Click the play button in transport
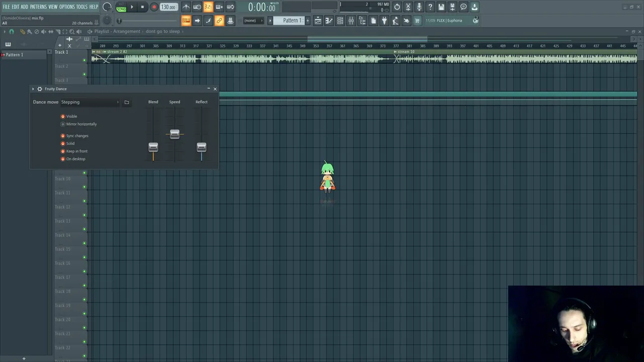The width and height of the screenshot is (644, 362). (x=132, y=7)
